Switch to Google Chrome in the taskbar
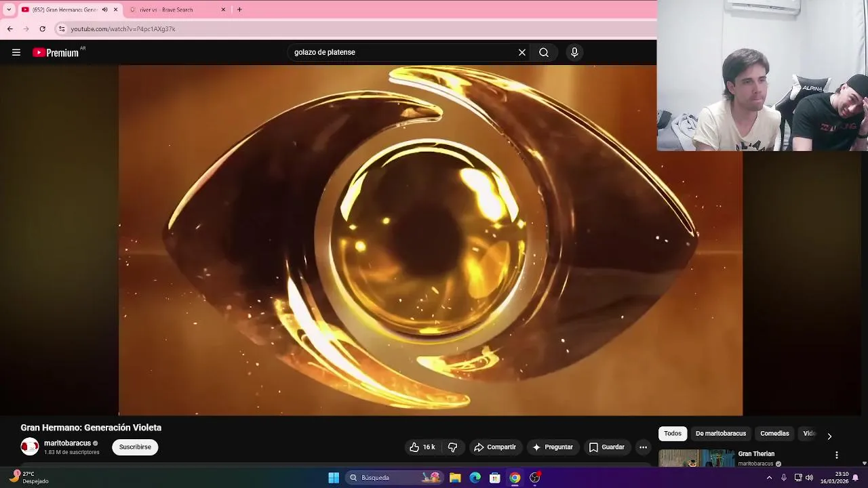868x488 pixels. tap(515, 478)
